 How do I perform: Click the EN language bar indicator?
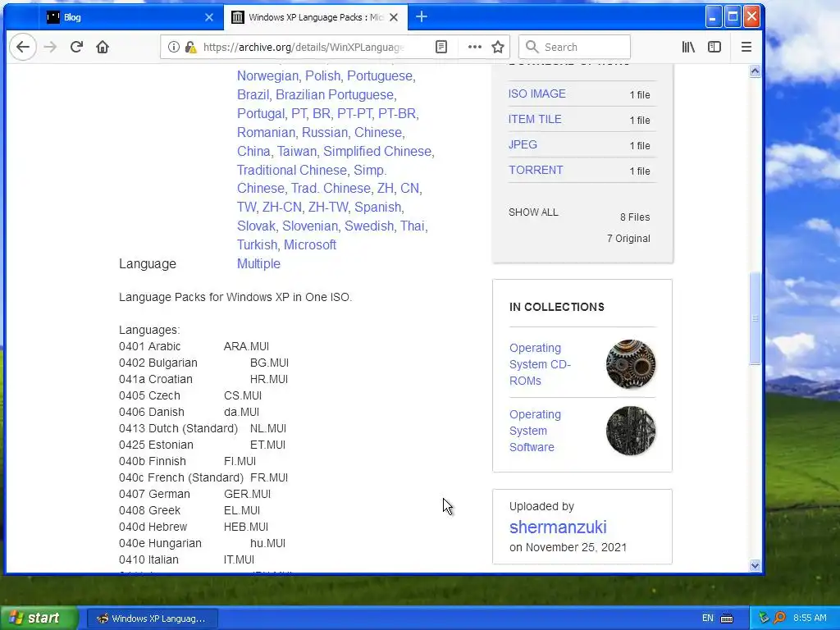pos(708,619)
